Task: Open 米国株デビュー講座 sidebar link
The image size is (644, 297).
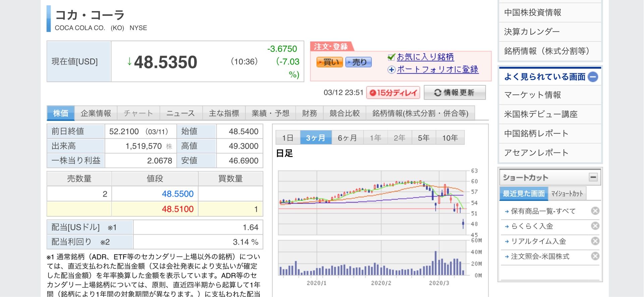Action: (x=541, y=114)
